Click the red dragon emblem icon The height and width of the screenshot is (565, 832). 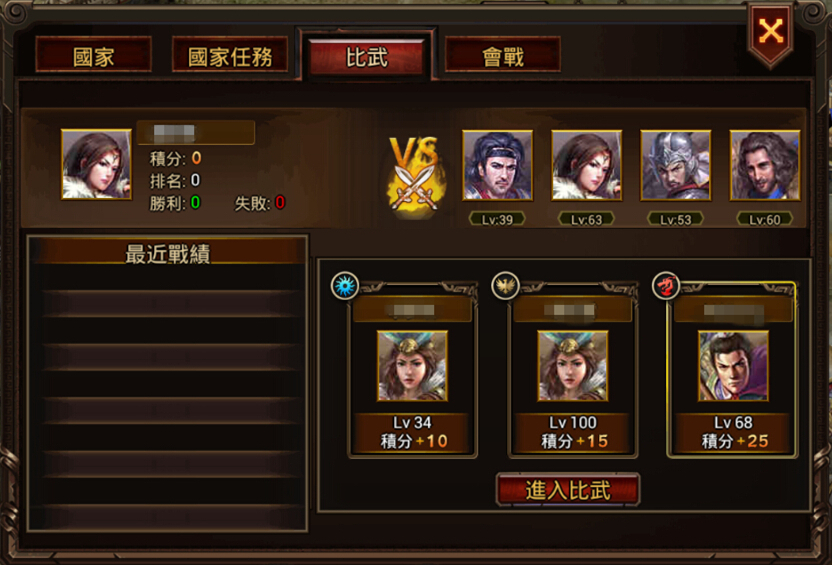[x=665, y=285]
